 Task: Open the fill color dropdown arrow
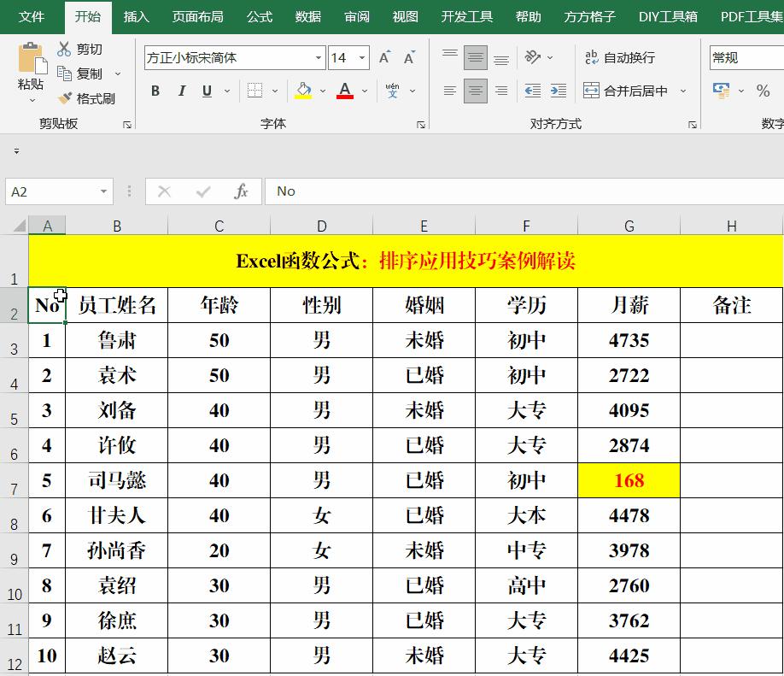[x=322, y=91]
